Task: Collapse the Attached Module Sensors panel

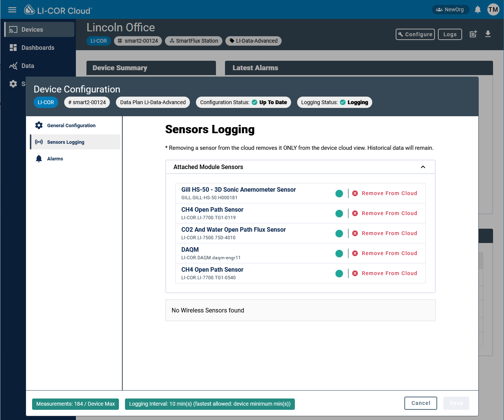Action: coord(423,167)
